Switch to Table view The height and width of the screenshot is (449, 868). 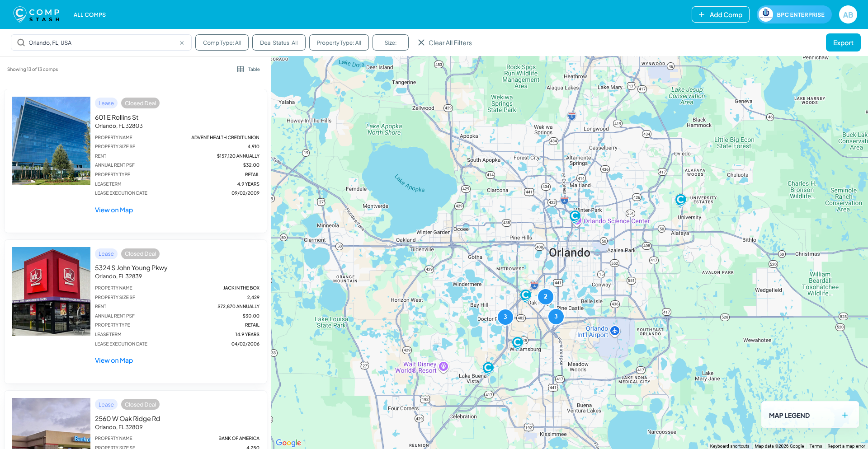(249, 69)
